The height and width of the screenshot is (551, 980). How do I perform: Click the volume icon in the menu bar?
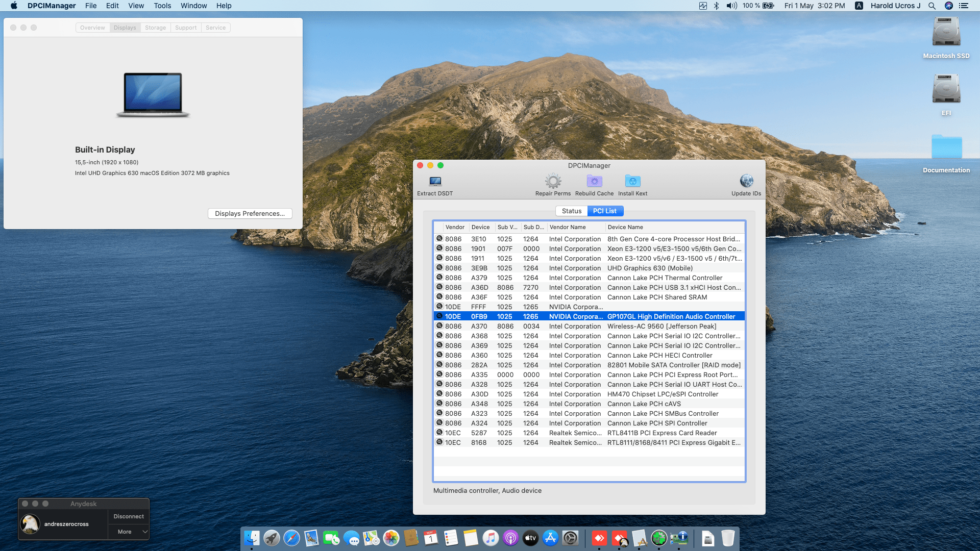(731, 6)
